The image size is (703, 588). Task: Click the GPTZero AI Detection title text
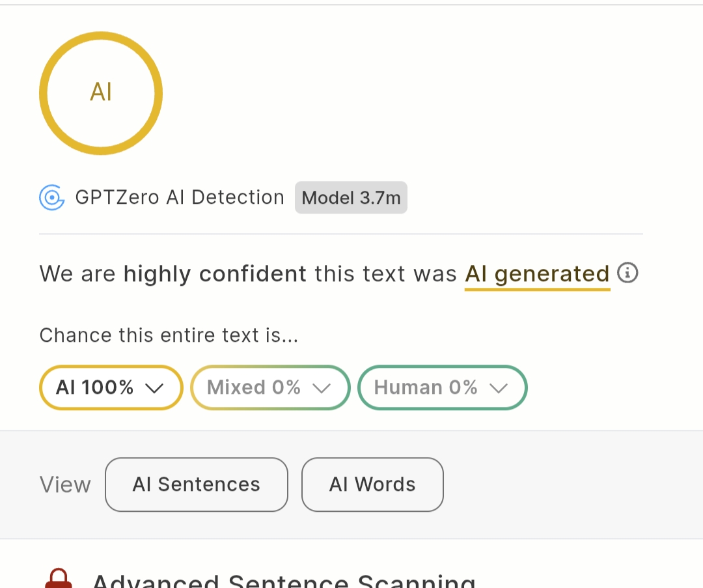tap(180, 197)
